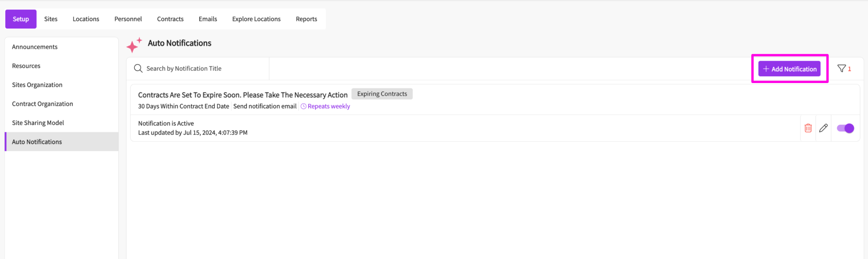Screen dimensions: 868x259
Task: Click the Add Notification button
Action: coord(789,69)
